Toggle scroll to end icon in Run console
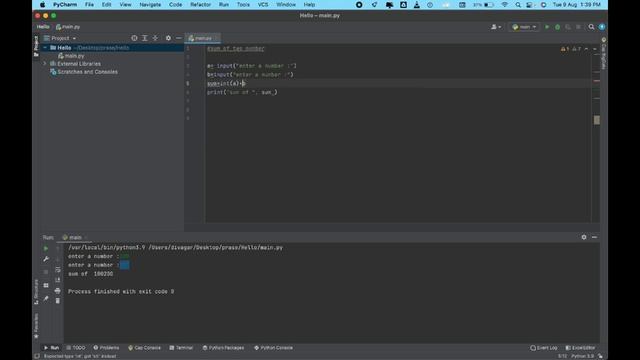 [58, 280]
